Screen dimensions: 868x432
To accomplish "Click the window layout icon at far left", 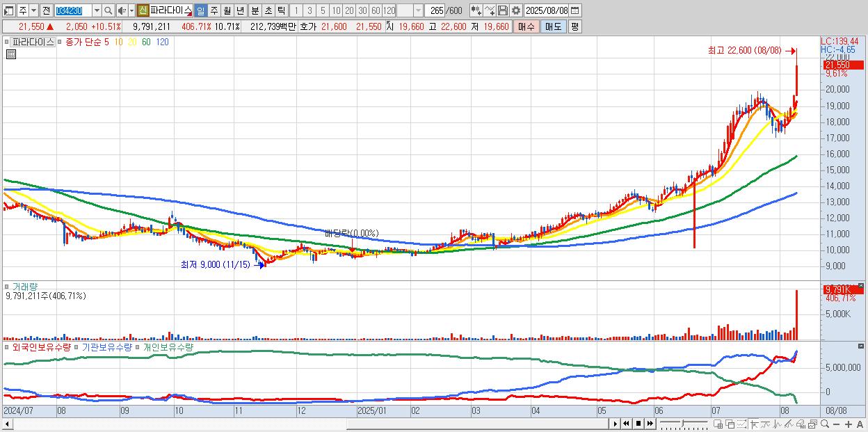I will [8, 10].
